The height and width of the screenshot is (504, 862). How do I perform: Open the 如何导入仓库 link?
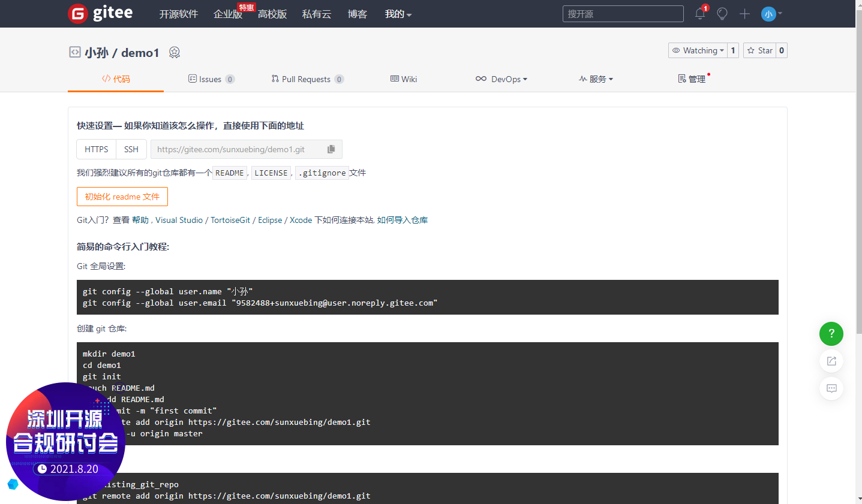[403, 220]
